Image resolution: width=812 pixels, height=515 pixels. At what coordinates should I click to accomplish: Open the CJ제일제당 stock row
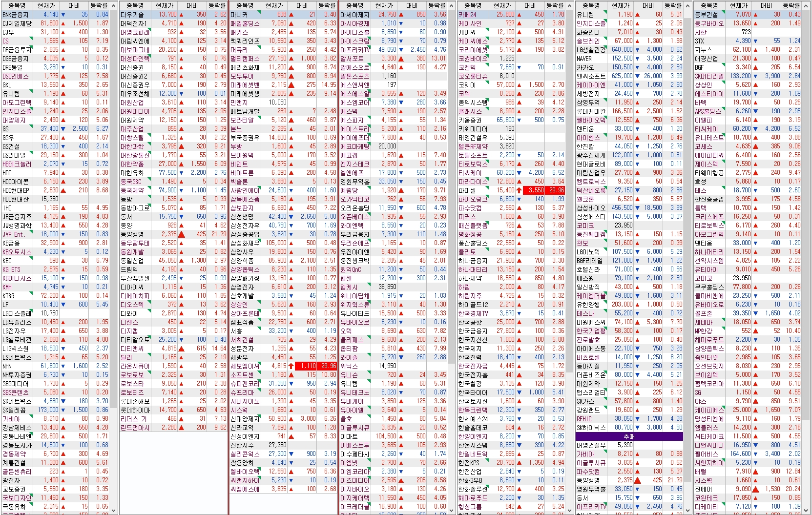click(x=17, y=23)
